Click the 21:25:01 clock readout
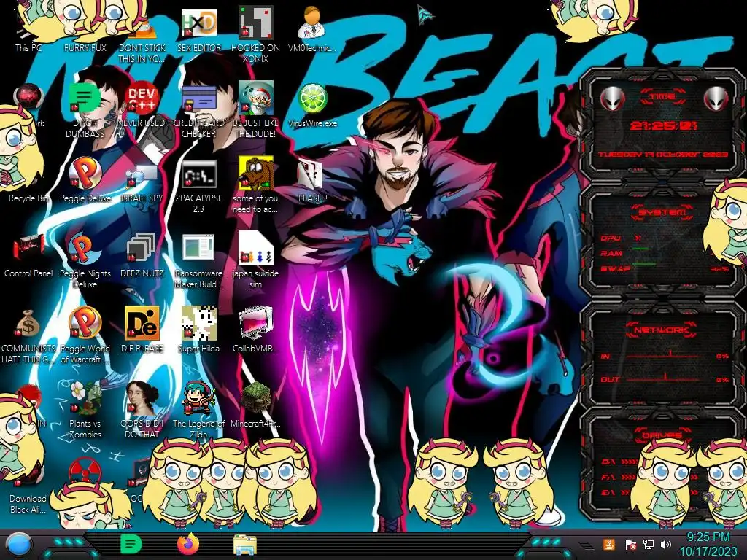The width and height of the screenshot is (747, 560). 663,125
